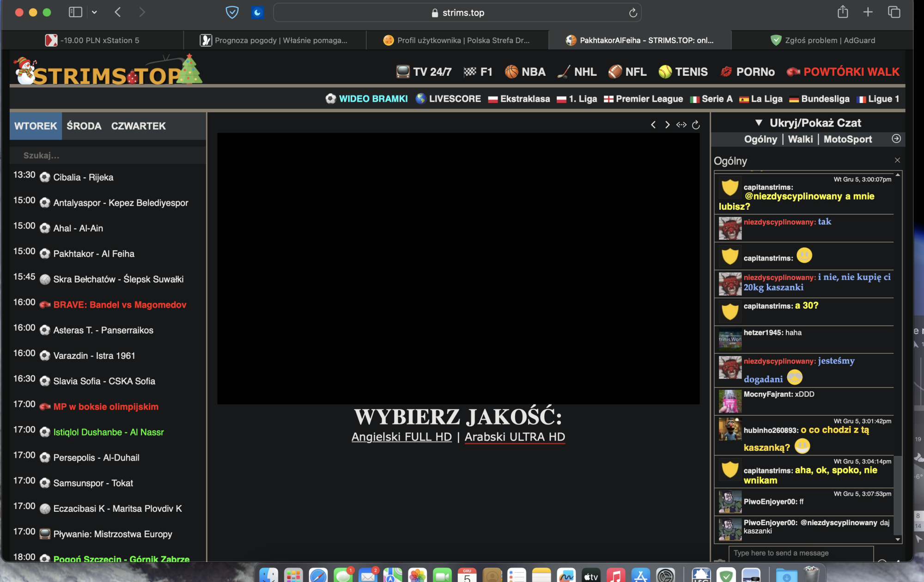
Task: Toggle Ukryj/Pokaż Czat chat visibility
Action: [x=808, y=123]
